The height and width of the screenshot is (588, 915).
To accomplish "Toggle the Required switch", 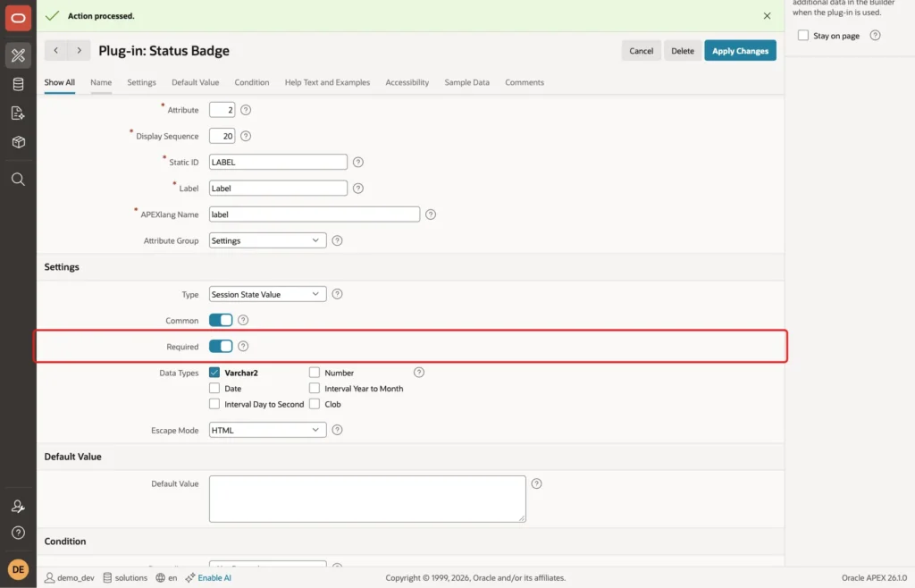I will point(221,347).
